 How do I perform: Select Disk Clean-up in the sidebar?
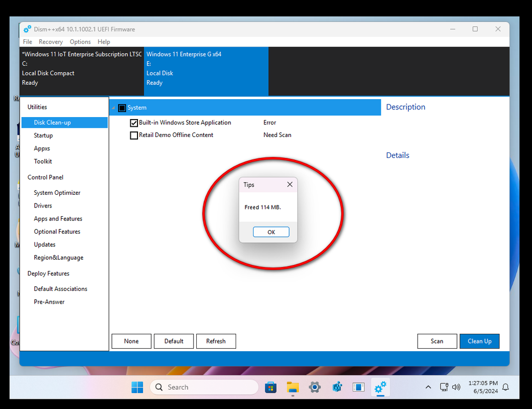[x=64, y=123]
